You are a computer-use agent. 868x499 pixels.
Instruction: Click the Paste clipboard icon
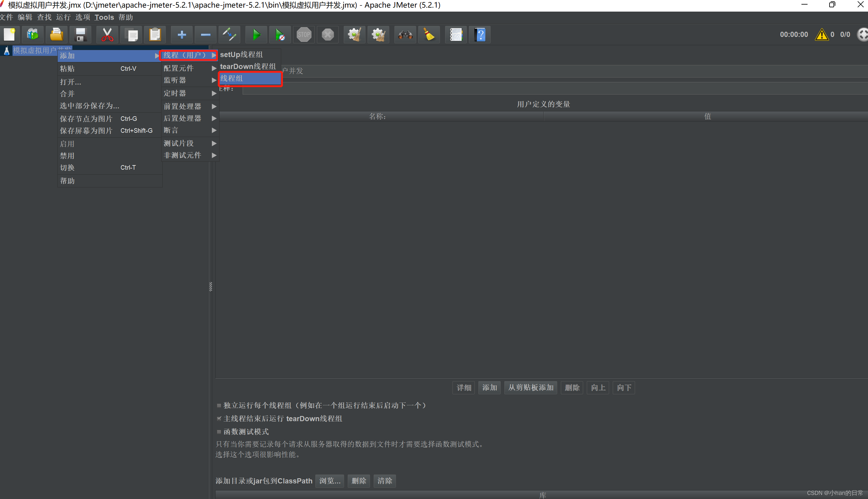click(155, 34)
